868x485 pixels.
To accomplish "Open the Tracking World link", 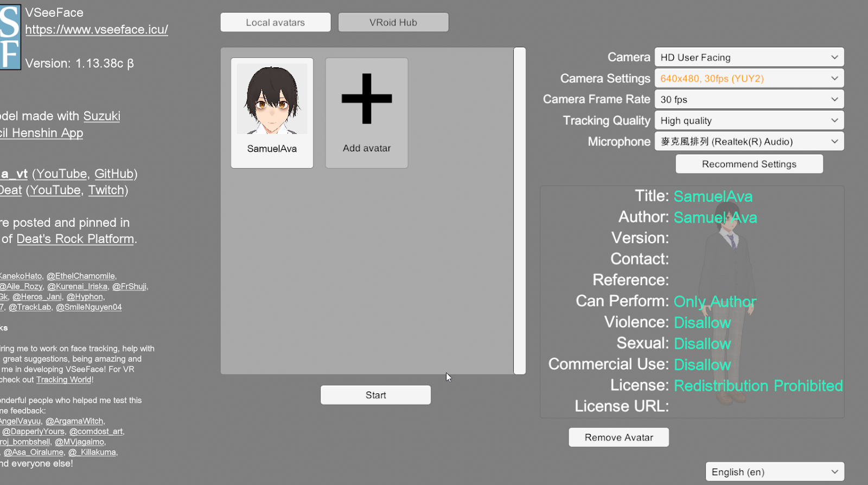I will (x=64, y=380).
